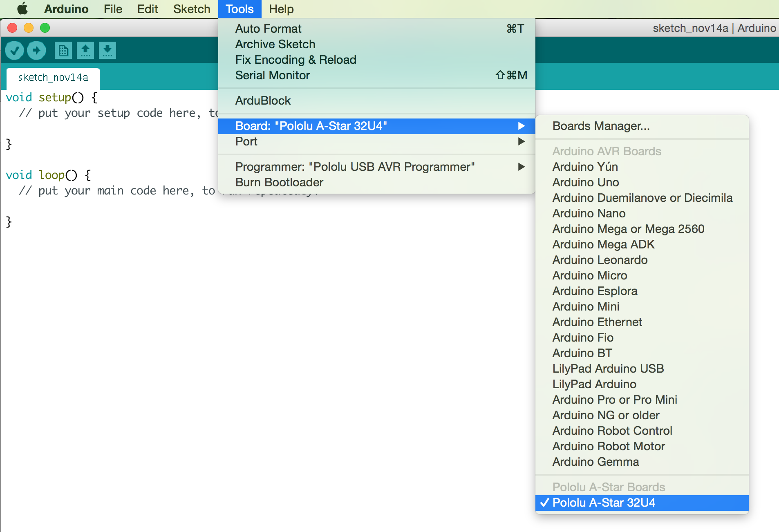Viewport: 779px width, 532px height.
Task: Expand Programmer: Pololu USB AVR Programmer submenu
Action: (377, 167)
